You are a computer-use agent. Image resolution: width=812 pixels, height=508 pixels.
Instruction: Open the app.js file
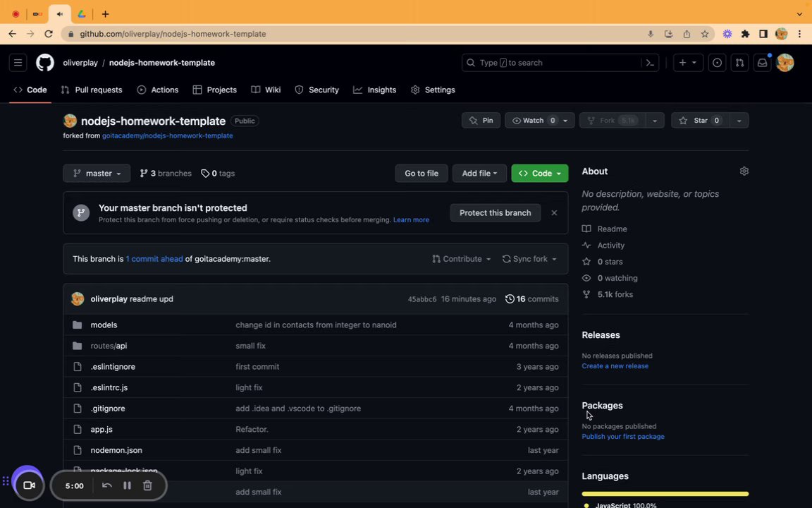[x=101, y=429]
